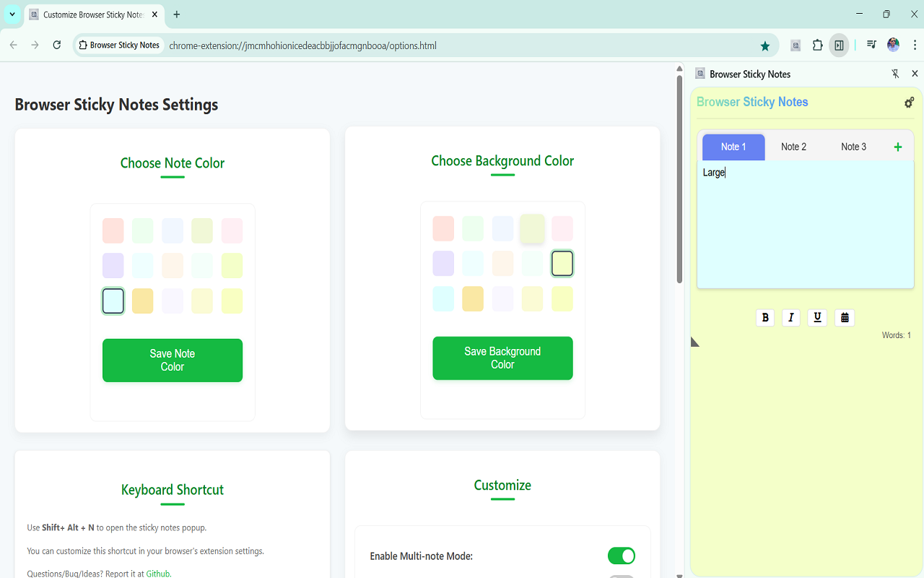Choose the lavender background color swatch

pyautogui.click(x=443, y=263)
